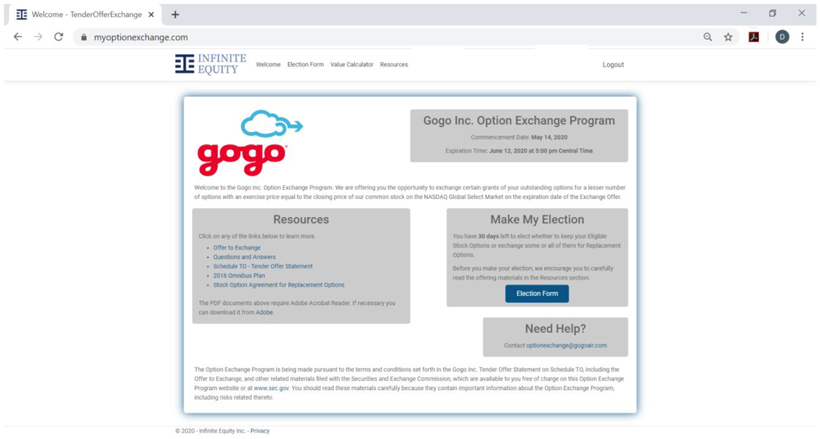Open the Adobe Acrobat extension icon

[754, 37]
